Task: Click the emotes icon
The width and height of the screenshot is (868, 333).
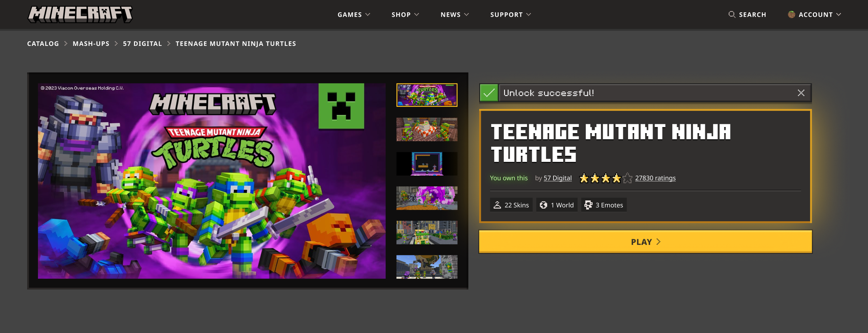Action: [x=588, y=205]
